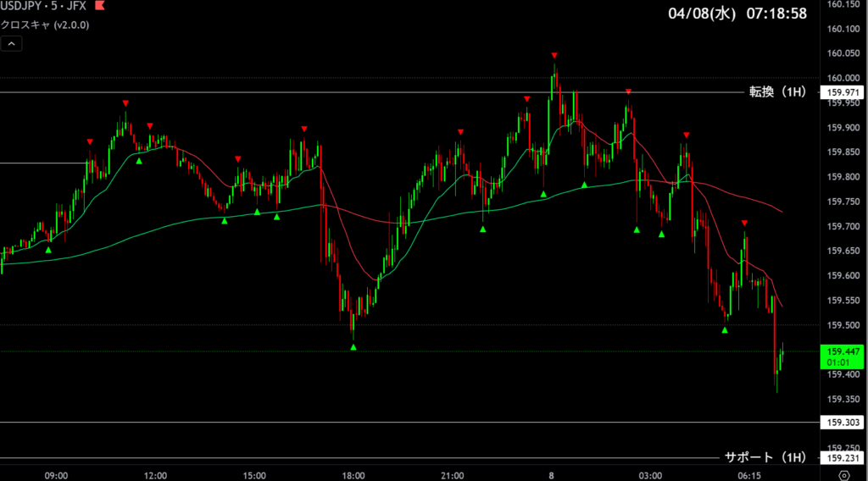Click the サポート（1H） line label
This screenshot has height=481, width=868.
(765, 457)
